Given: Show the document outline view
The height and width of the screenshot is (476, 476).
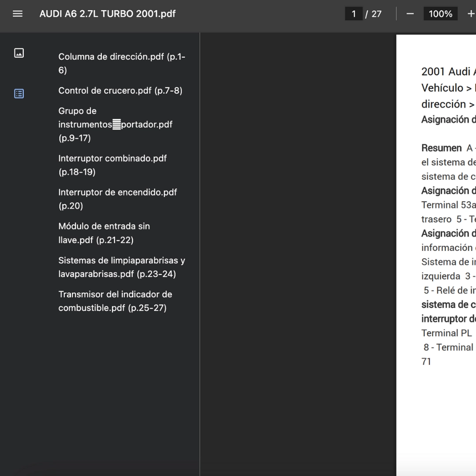Looking at the screenshot, I should click(19, 93).
